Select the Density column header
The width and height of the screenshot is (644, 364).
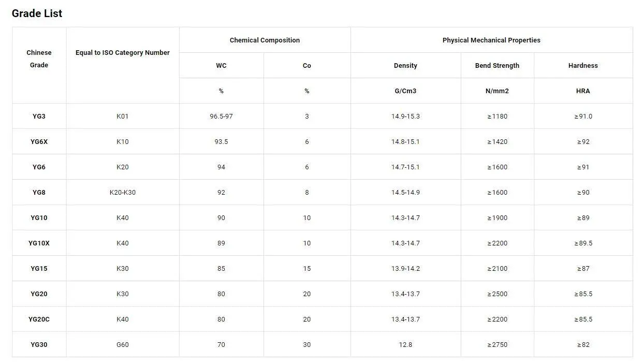(x=405, y=65)
